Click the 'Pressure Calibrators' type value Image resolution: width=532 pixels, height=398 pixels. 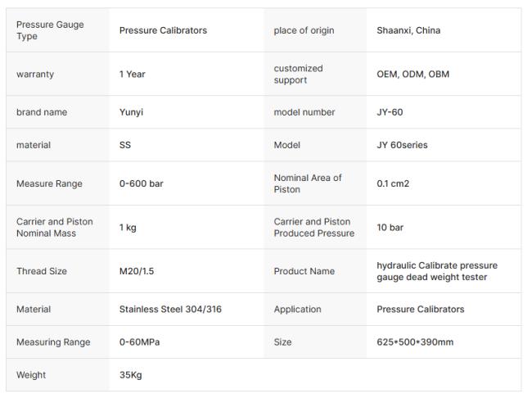click(x=163, y=30)
